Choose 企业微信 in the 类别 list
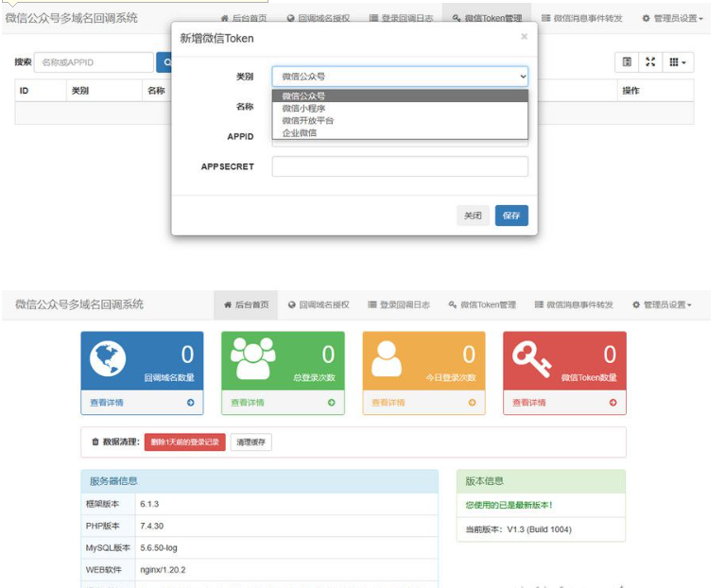 pos(300,133)
